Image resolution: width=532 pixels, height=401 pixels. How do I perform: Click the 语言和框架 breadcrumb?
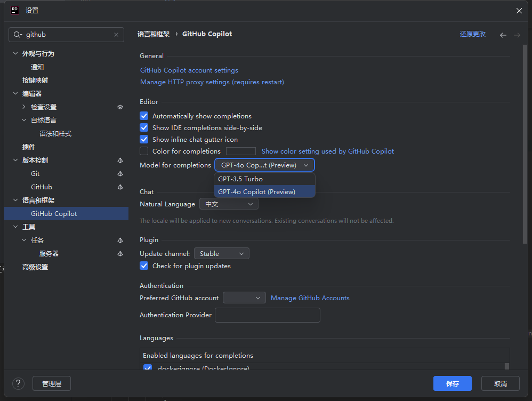pos(154,34)
